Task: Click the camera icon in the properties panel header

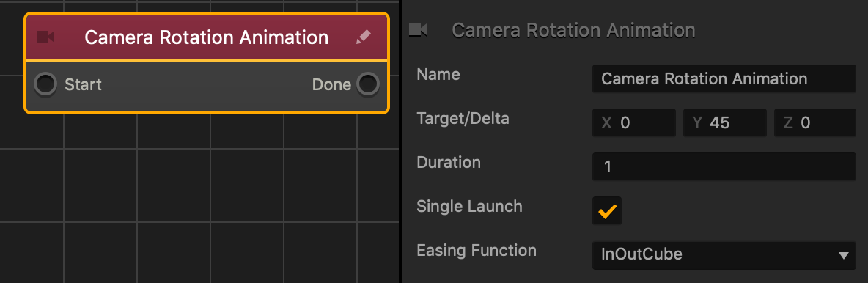Action: pos(418,30)
